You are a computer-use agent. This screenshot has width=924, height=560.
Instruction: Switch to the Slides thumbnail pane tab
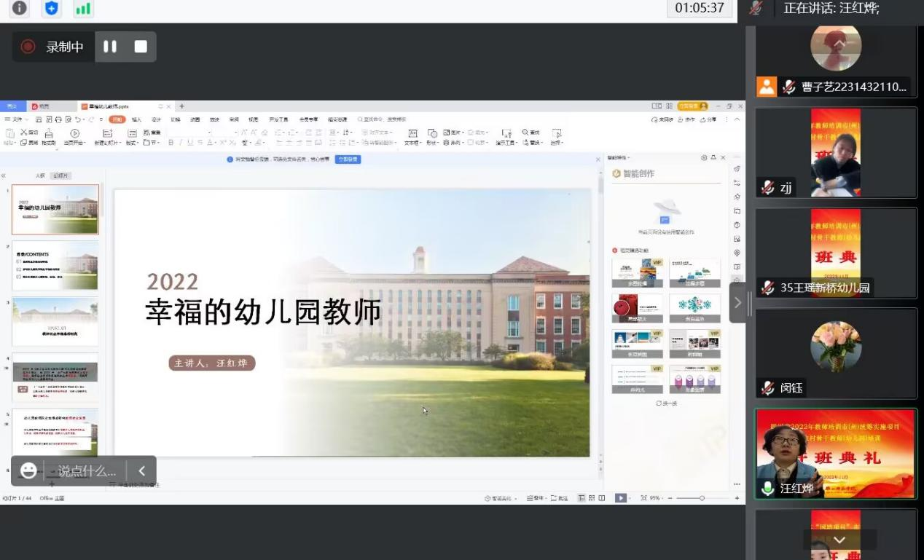coord(62,176)
